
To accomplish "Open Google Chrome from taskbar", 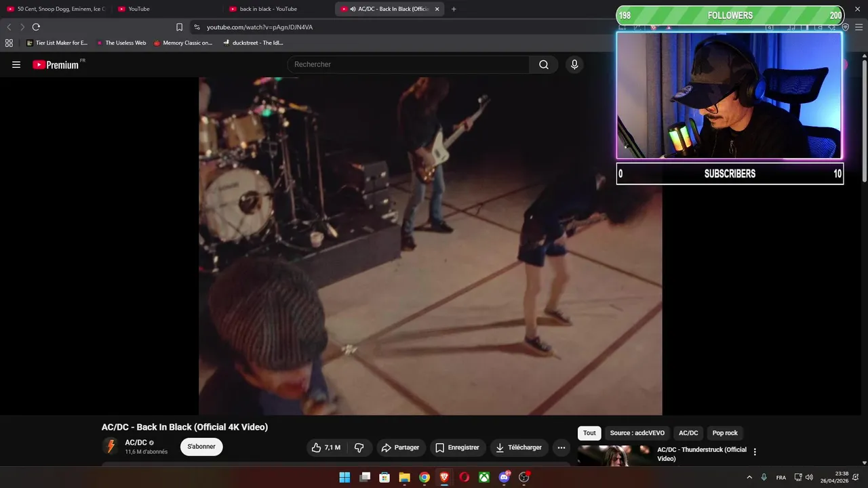I will [x=425, y=477].
